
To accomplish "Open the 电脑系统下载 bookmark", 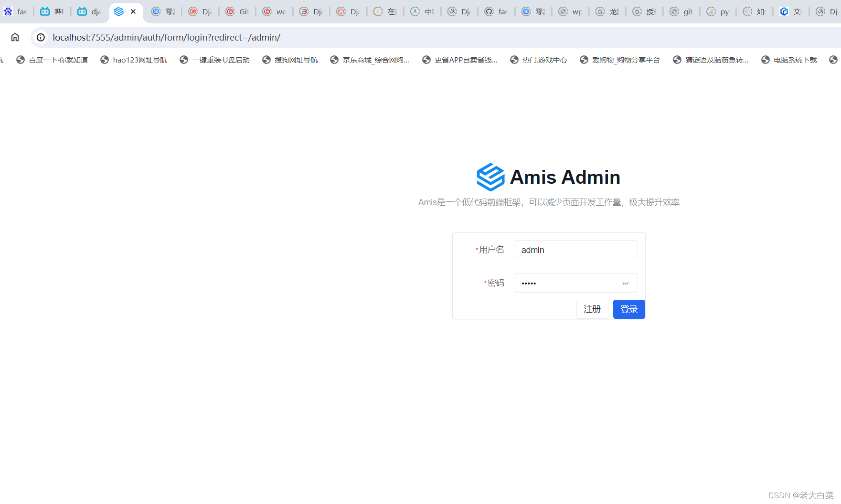I will 789,60.
